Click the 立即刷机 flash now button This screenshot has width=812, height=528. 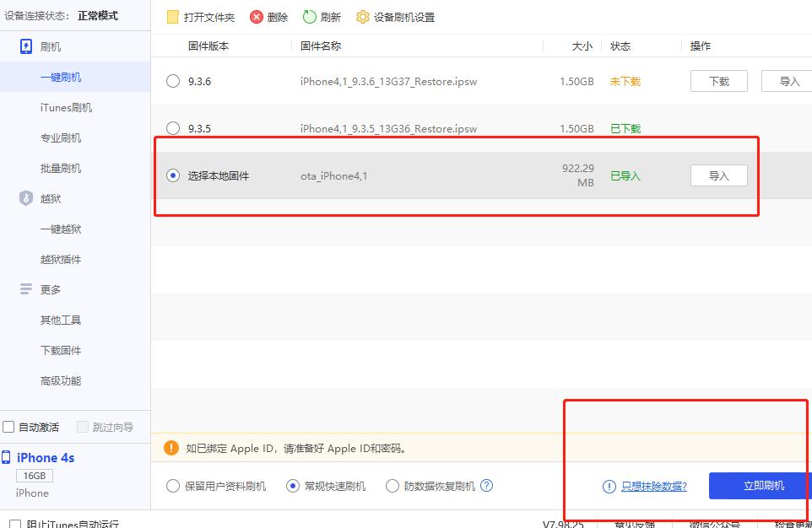[x=757, y=485]
